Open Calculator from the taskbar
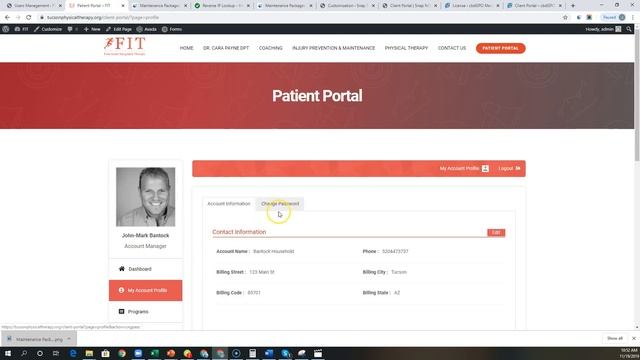The image size is (640, 360). pyautogui.click(x=253, y=353)
